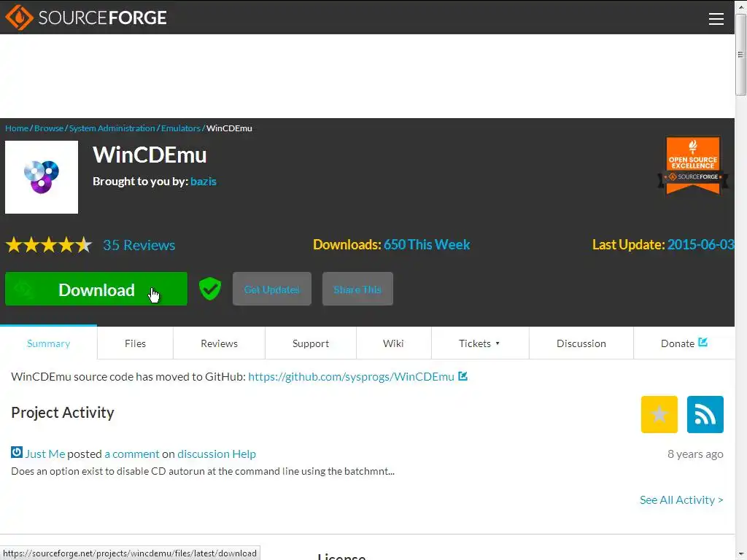Click the Home breadcrumb link

(17, 128)
